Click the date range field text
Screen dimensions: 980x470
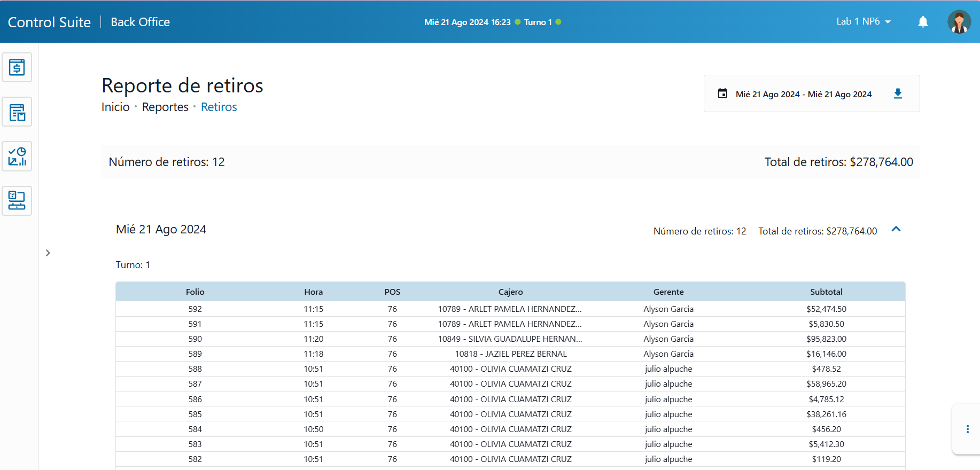[803, 95]
